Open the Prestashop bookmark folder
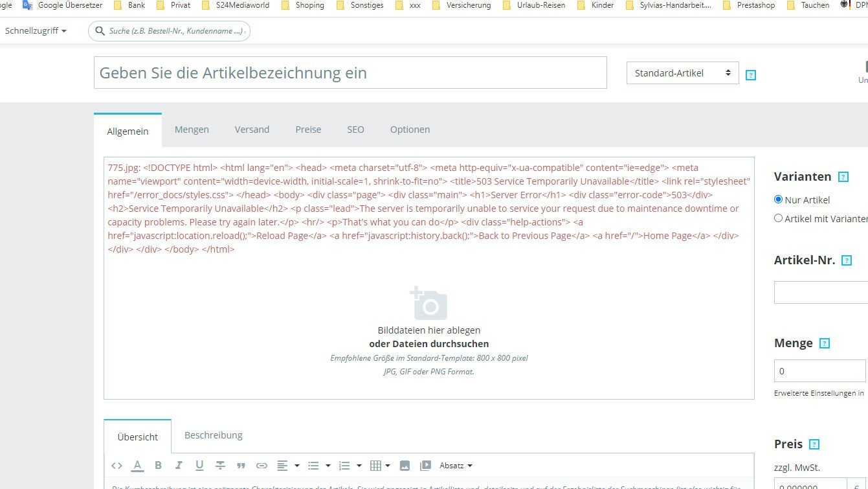 point(748,5)
